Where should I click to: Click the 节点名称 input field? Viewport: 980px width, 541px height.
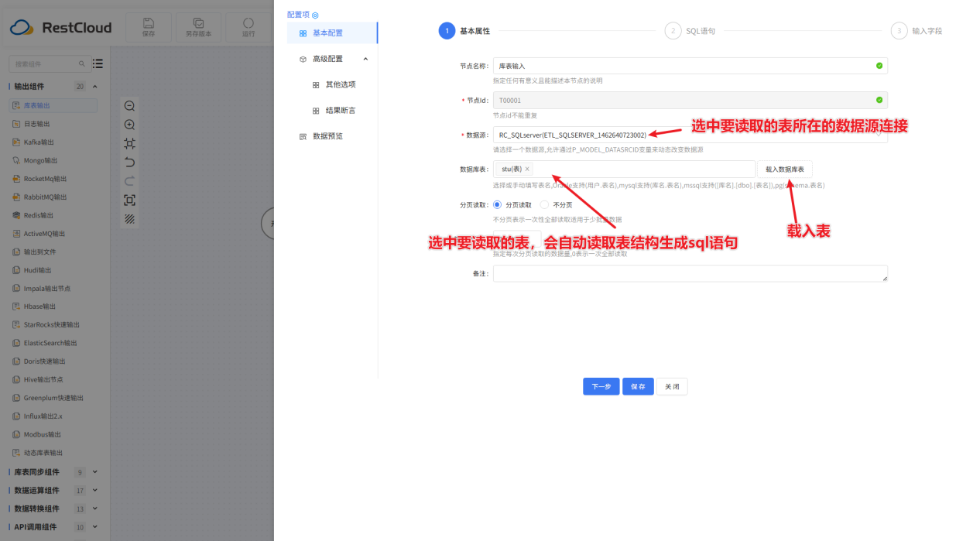click(x=690, y=66)
